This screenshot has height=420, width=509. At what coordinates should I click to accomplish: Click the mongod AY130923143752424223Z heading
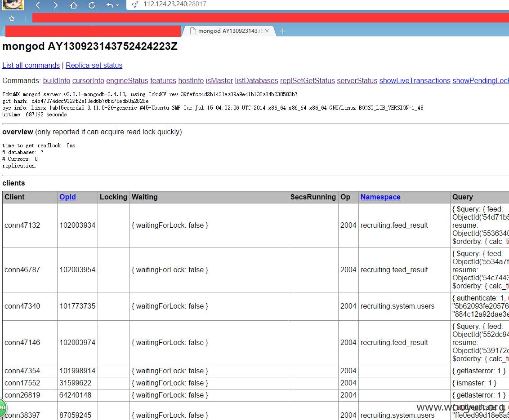point(90,46)
